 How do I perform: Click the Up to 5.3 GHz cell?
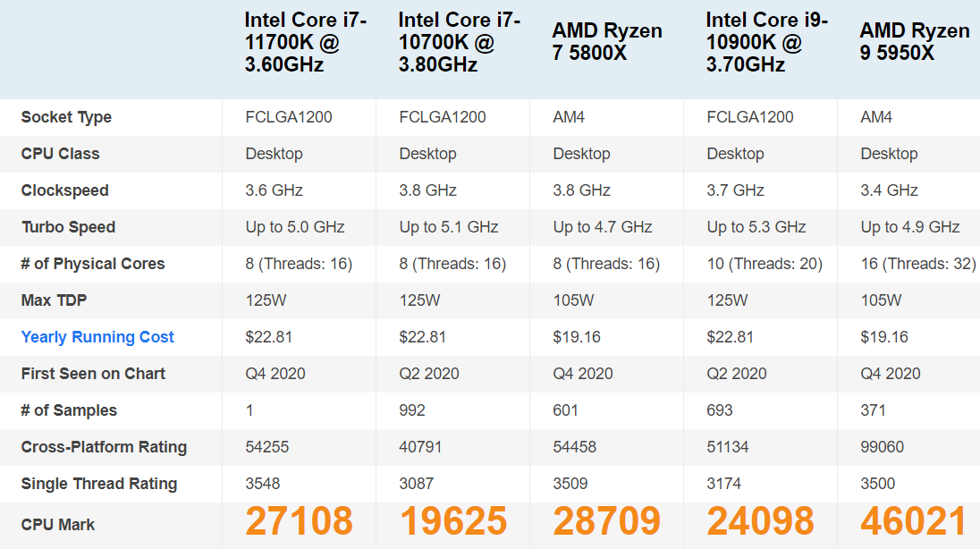click(756, 227)
